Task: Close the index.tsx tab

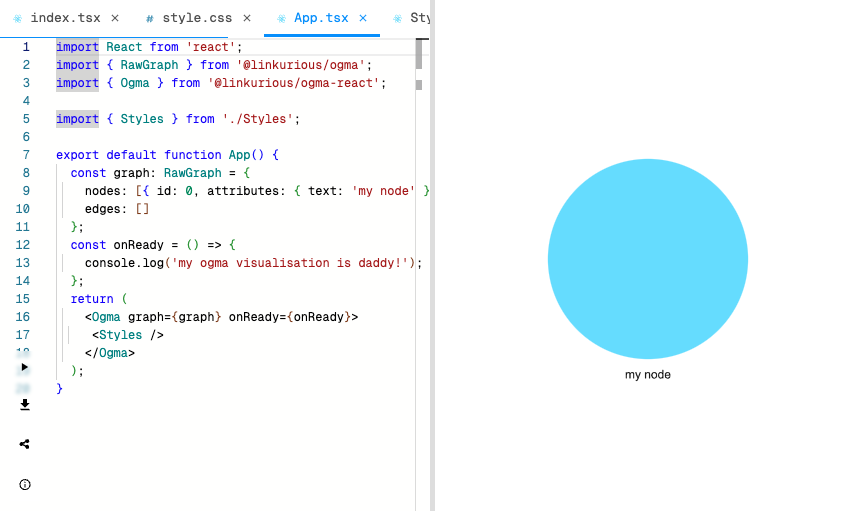Action: click(x=115, y=18)
